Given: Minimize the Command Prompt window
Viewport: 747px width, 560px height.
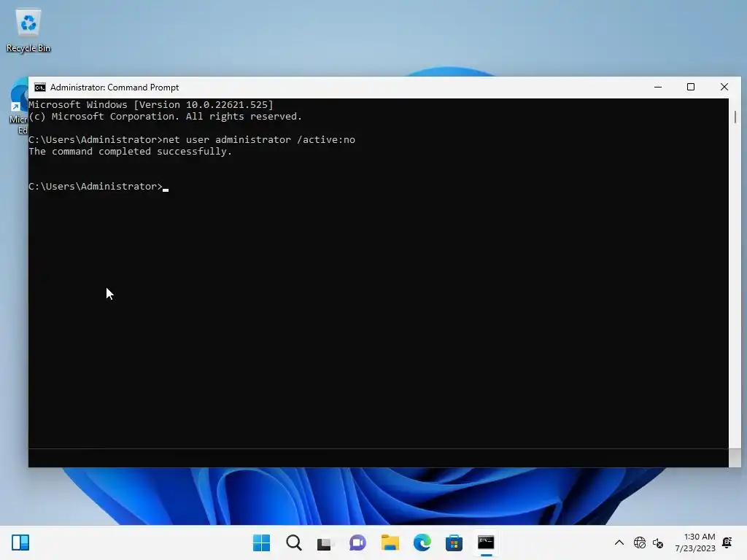Looking at the screenshot, I should click(x=658, y=87).
